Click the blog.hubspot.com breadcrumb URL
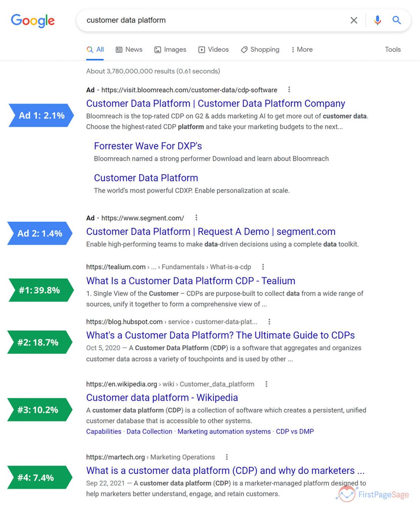Viewport: 420px width, 511px height. 172,322
